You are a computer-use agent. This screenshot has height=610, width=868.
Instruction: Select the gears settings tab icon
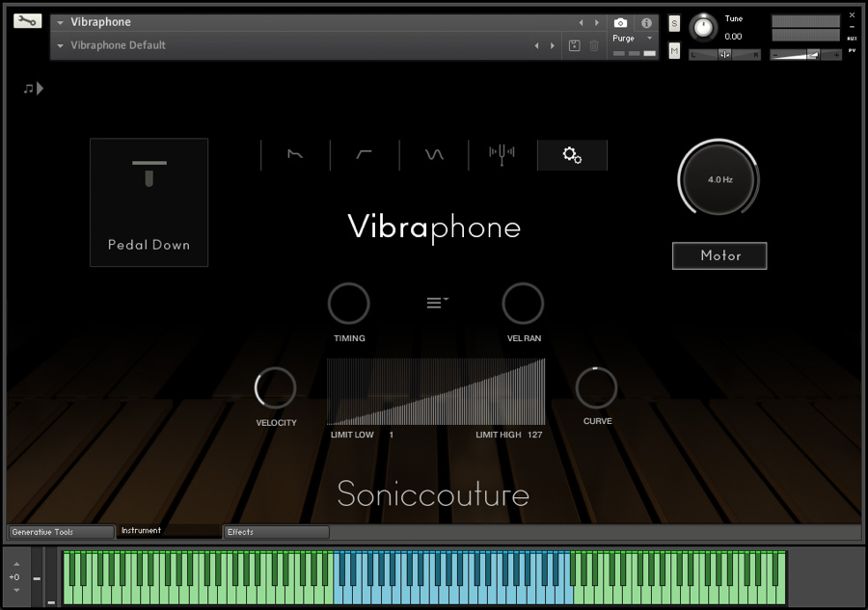[572, 155]
